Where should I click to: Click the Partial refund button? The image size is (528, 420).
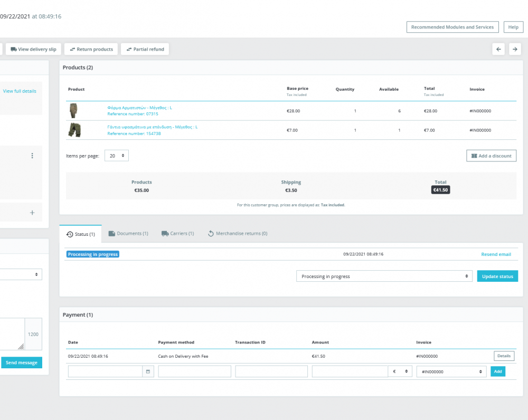click(145, 49)
